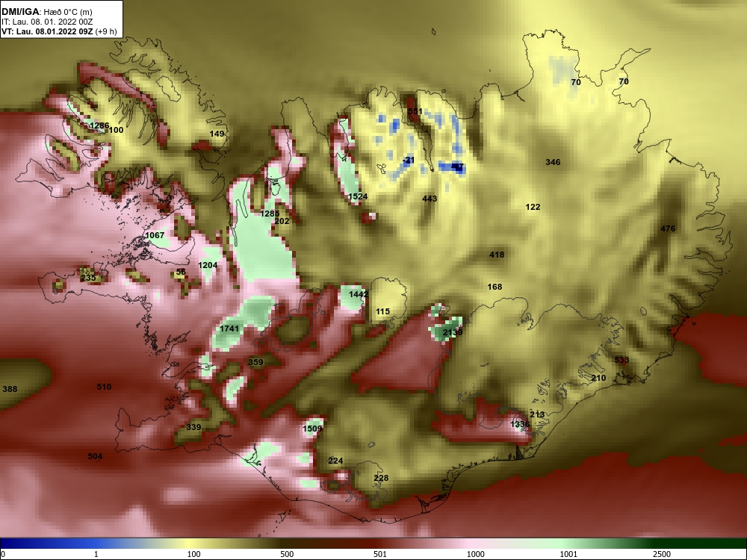Click the 388 value on the map

[x=10, y=390]
